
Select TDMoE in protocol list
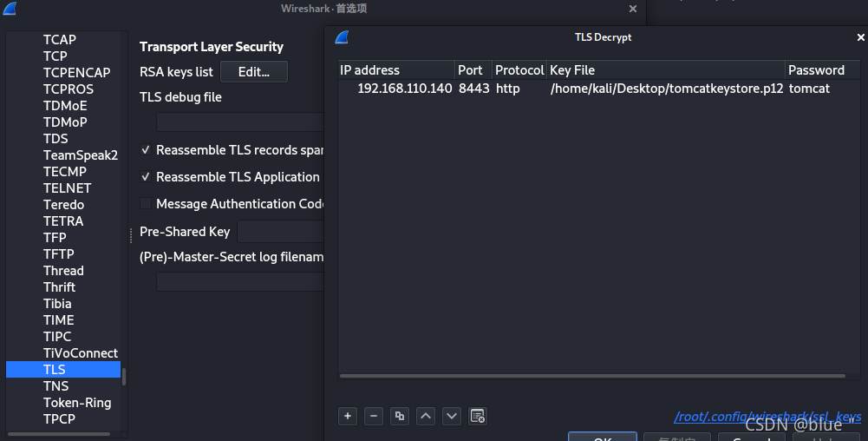(63, 106)
